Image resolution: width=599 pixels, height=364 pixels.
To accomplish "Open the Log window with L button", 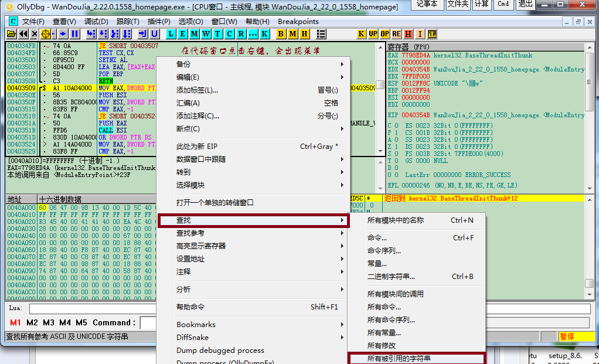I will (171, 34).
